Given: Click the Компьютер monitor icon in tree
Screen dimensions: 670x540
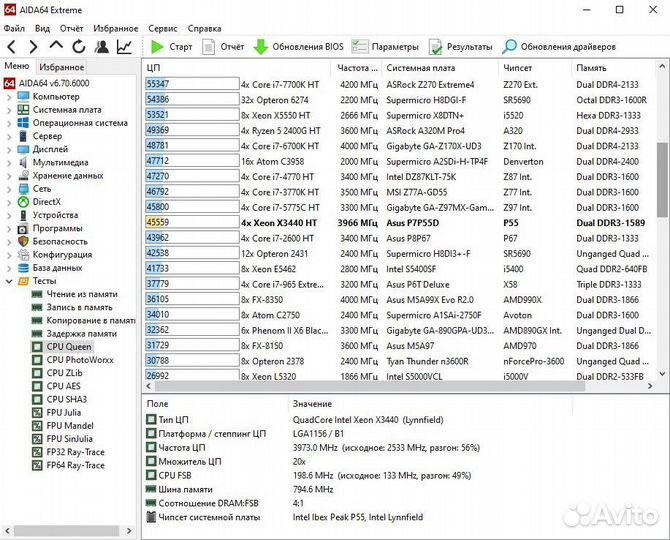Looking at the screenshot, I should pyautogui.click(x=24, y=96).
